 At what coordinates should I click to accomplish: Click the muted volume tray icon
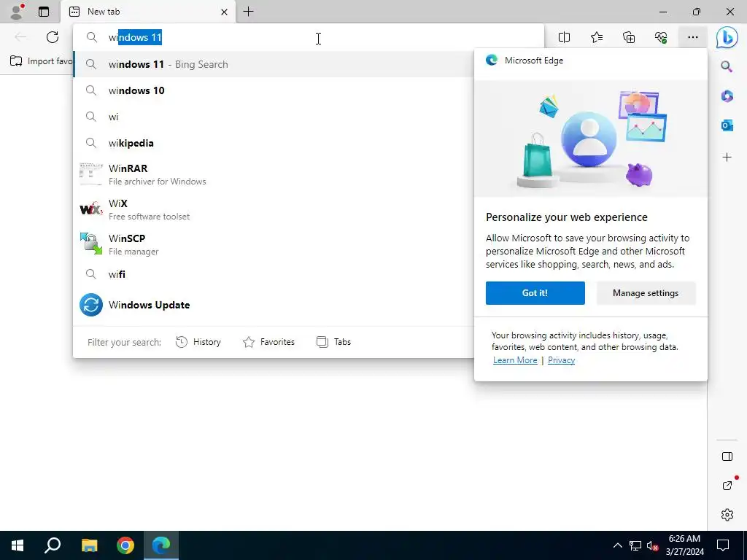[652, 545]
